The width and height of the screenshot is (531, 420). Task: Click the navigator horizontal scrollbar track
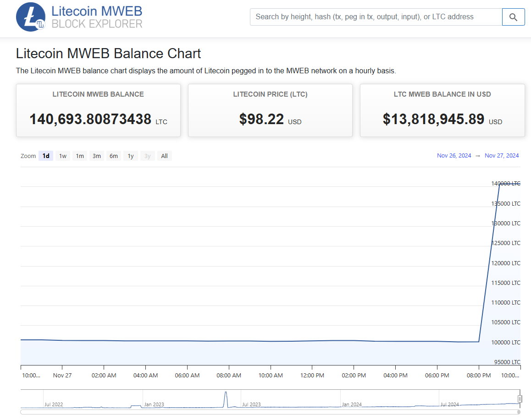tap(270, 412)
